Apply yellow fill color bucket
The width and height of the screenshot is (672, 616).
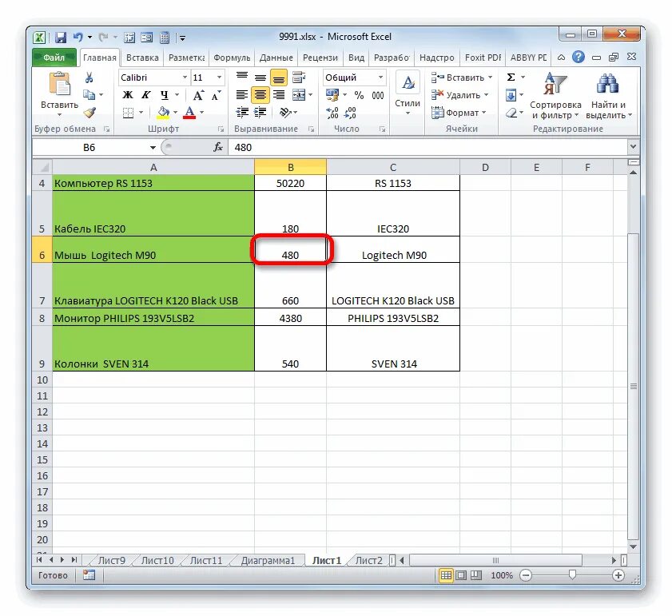tap(163, 113)
